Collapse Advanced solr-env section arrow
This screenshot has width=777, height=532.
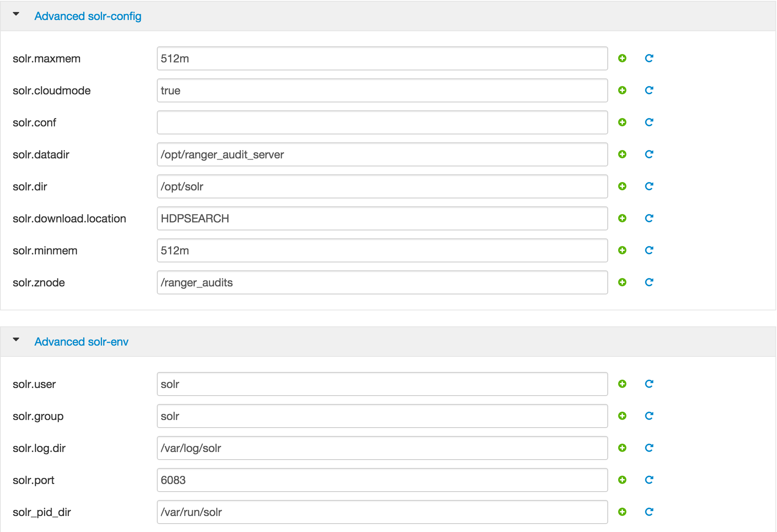coord(16,340)
